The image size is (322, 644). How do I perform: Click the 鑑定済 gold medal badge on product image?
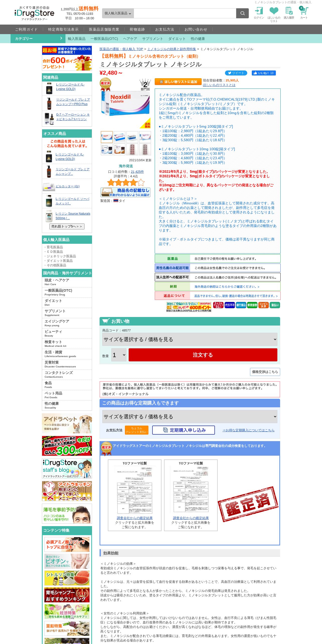105,85
